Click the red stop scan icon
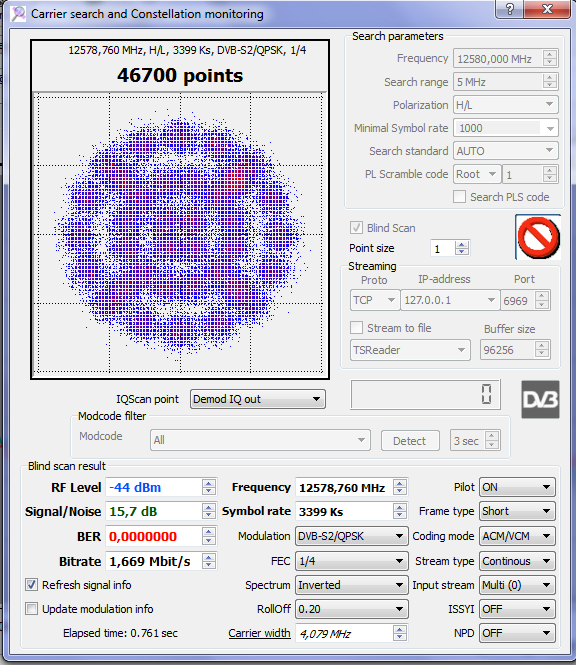576x665 pixels. pos(538,237)
